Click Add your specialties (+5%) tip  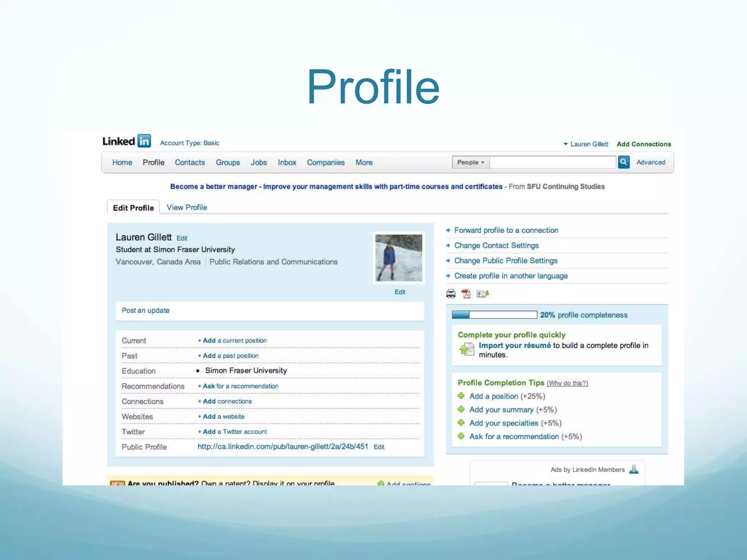coord(515,423)
